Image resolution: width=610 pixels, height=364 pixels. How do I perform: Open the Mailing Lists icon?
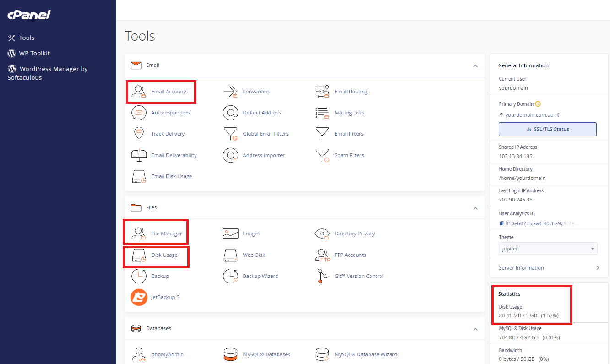tap(322, 113)
